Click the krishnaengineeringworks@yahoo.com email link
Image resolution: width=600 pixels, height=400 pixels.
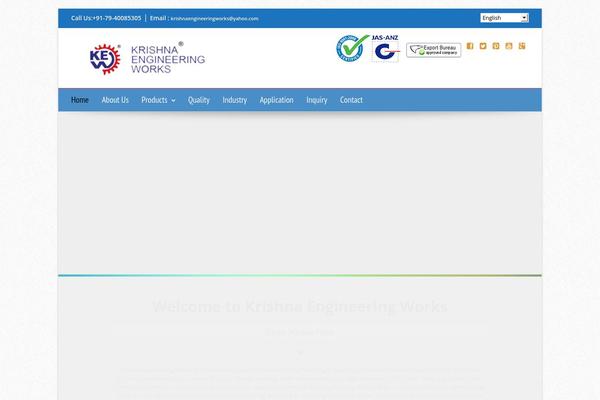point(214,18)
